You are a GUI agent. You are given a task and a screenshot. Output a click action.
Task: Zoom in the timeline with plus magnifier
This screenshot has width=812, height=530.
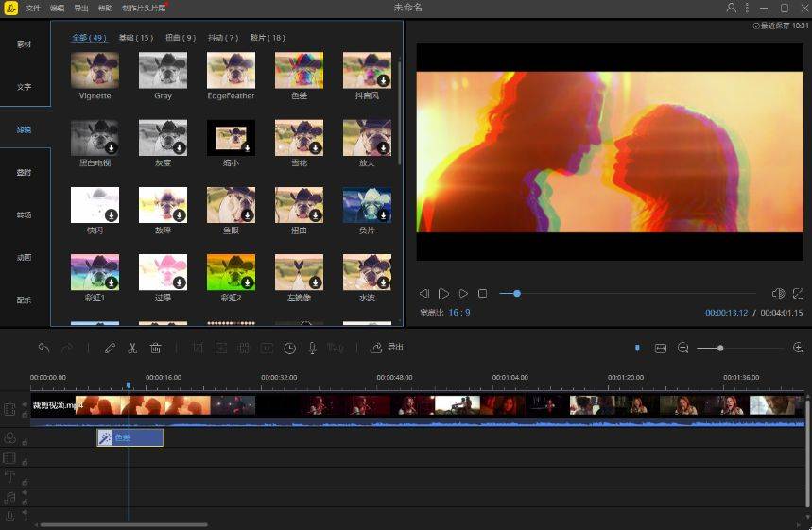click(x=799, y=348)
